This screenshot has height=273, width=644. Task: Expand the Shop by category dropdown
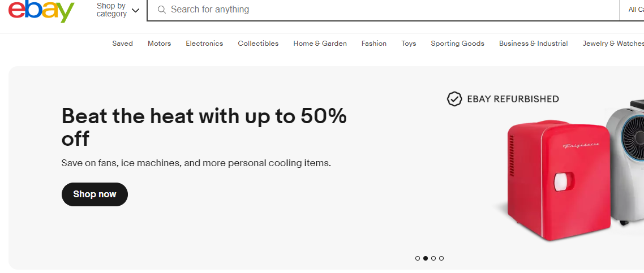(118, 10)
